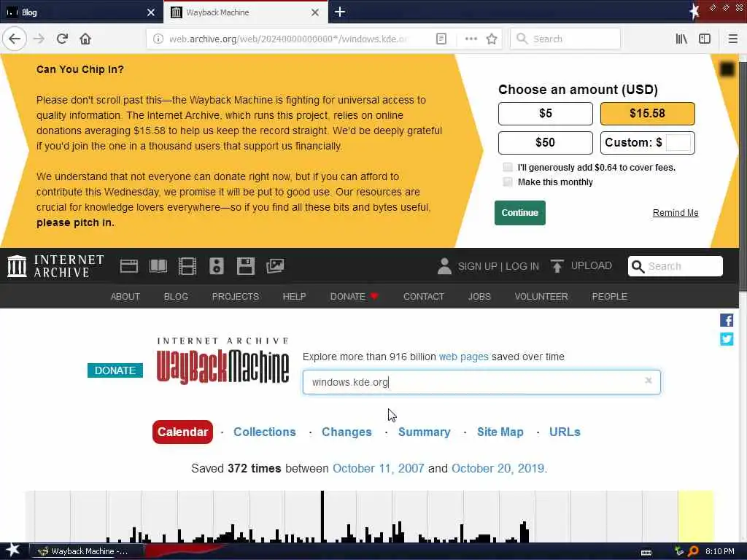
Task: Focus the Internet Archive search field
Action: (675, 266)
